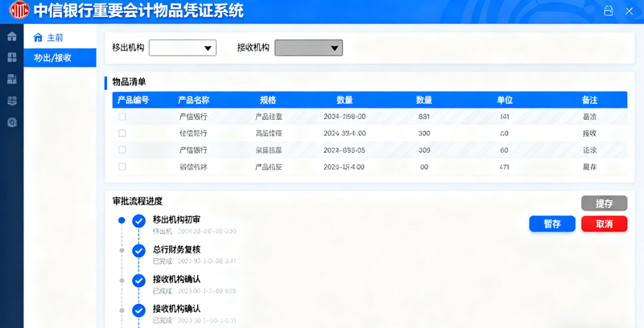Click cell 2004-1l58-00 in table

tap(345, 117)
